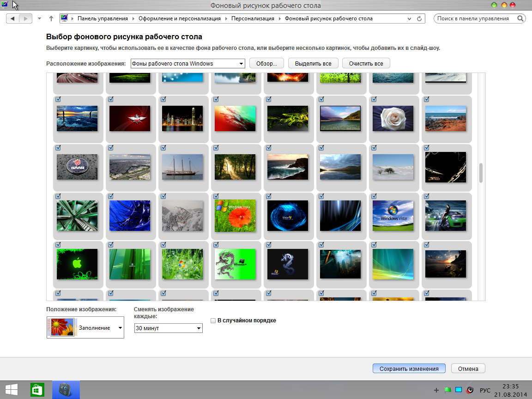
Task: Open Расположение изображения combo box
Action: 187,63
